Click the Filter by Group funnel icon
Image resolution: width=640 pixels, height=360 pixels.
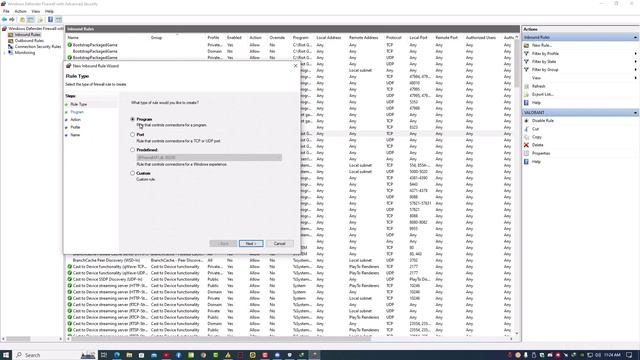click(x=526, y=70)
